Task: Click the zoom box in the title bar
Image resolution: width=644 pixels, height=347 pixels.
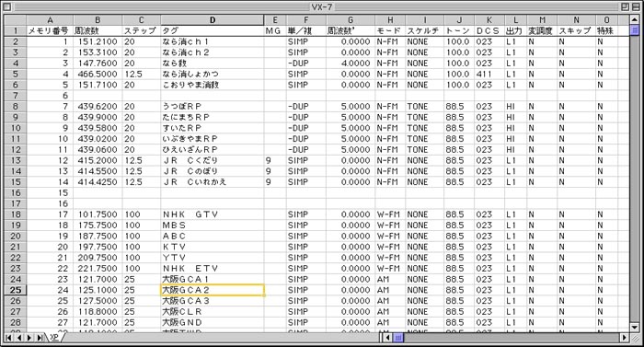Action: pos(625,7)
